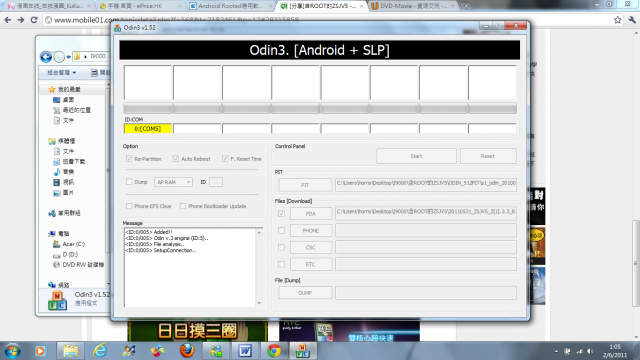Viewport: 640px width, 360px height.
Task: Select Desktop item in Explorer favorites
Action: pos(64,100)
